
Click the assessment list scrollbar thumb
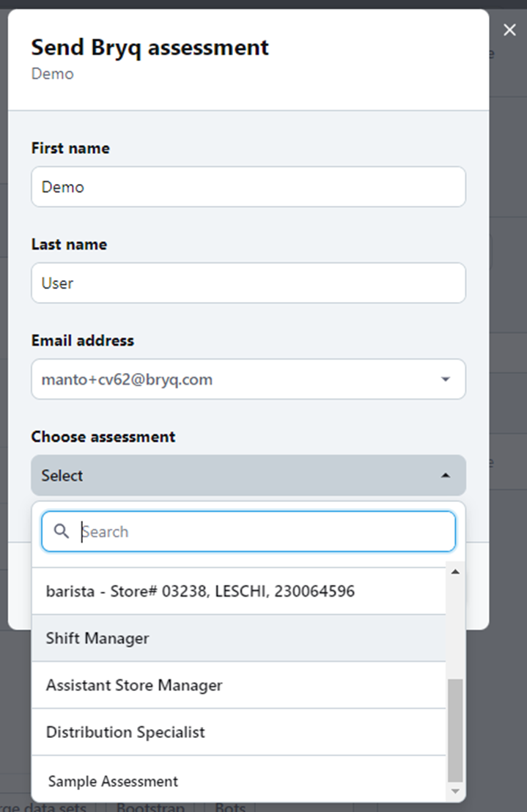tap(455, 730)
